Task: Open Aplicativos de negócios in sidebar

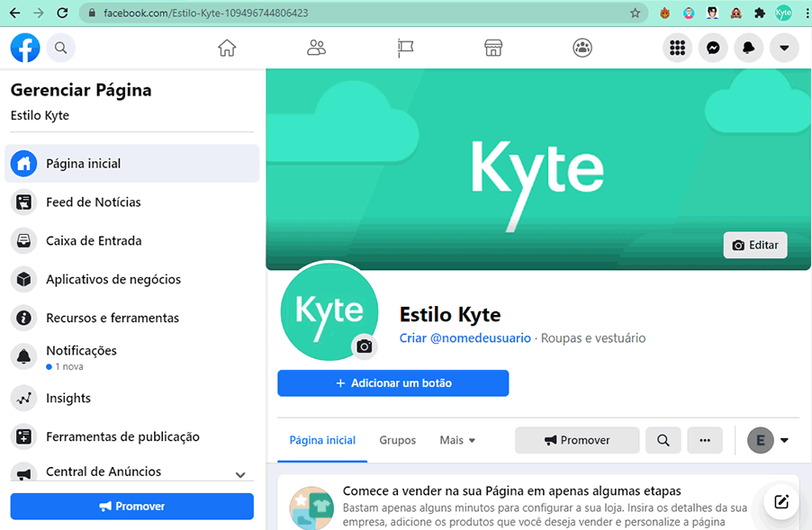Action: (132, 280)
